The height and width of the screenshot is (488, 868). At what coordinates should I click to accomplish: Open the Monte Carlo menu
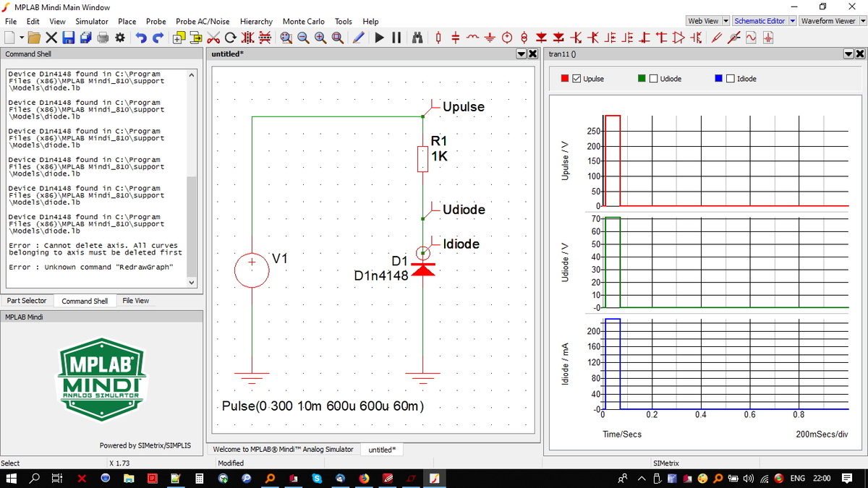[304, 22]
